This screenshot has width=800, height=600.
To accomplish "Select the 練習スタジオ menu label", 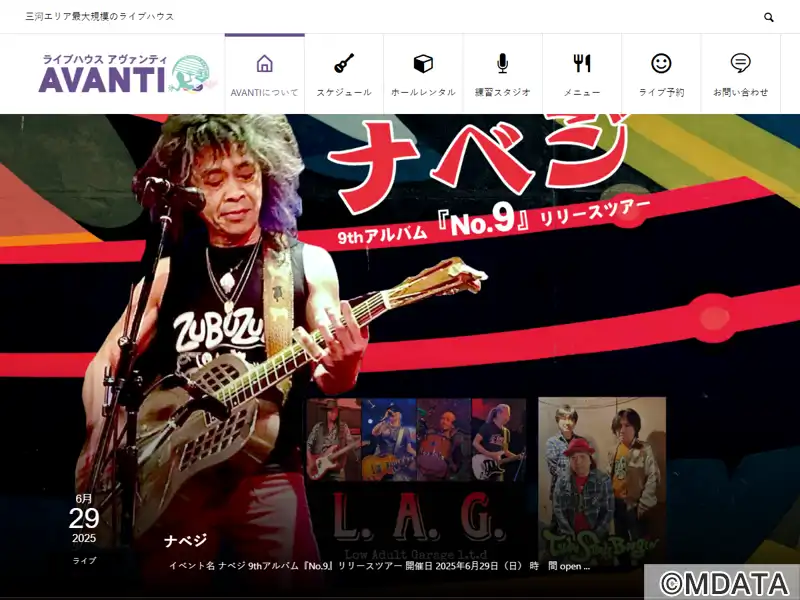I will (x=503, y=92).
